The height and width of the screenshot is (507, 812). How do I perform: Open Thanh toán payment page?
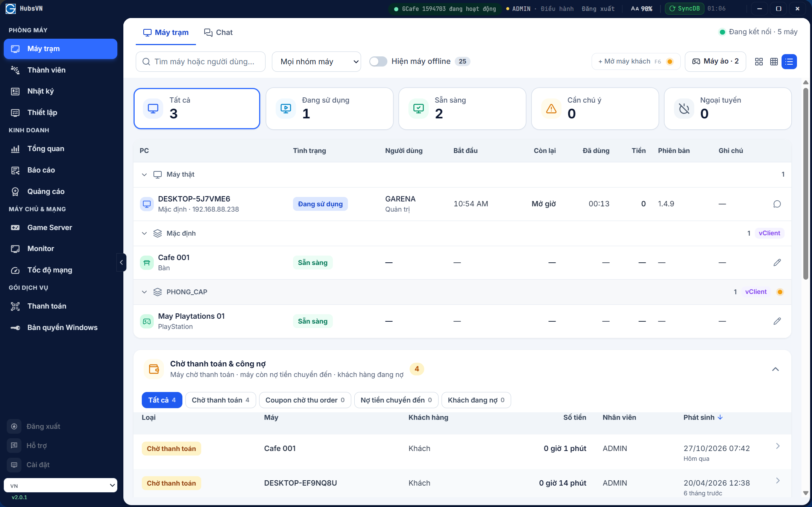[x=60, y=306]
